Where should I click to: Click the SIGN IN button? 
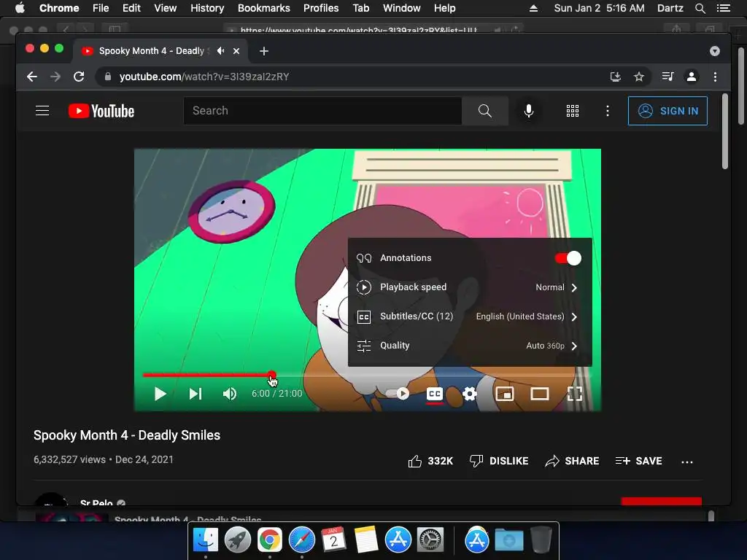point(667,111)
